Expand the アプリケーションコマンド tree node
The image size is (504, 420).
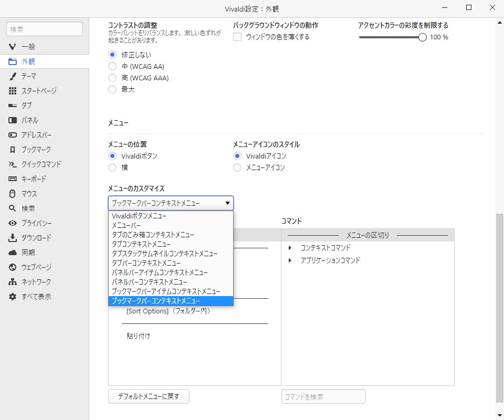coord(290,260)
